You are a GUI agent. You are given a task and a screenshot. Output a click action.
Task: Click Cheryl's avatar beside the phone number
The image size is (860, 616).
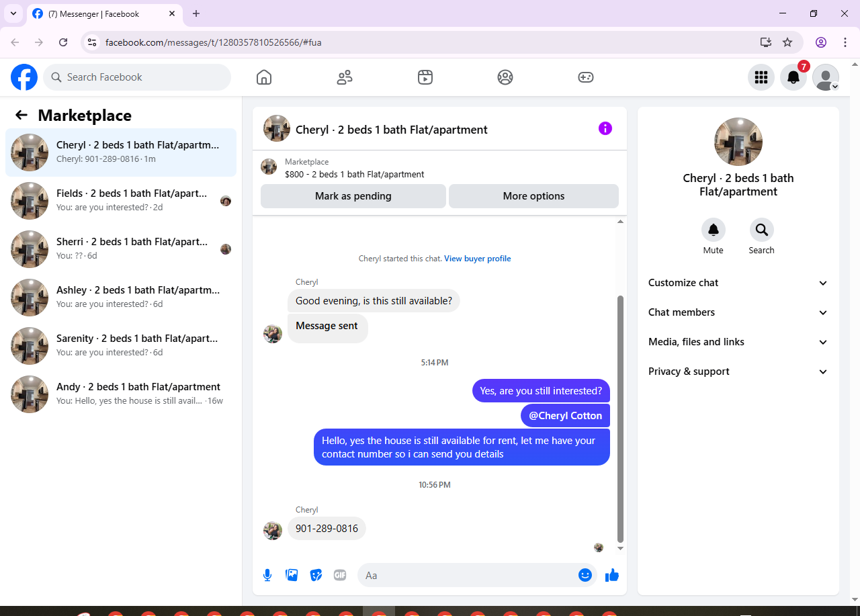pyautogui.click(x=273, y=531)
